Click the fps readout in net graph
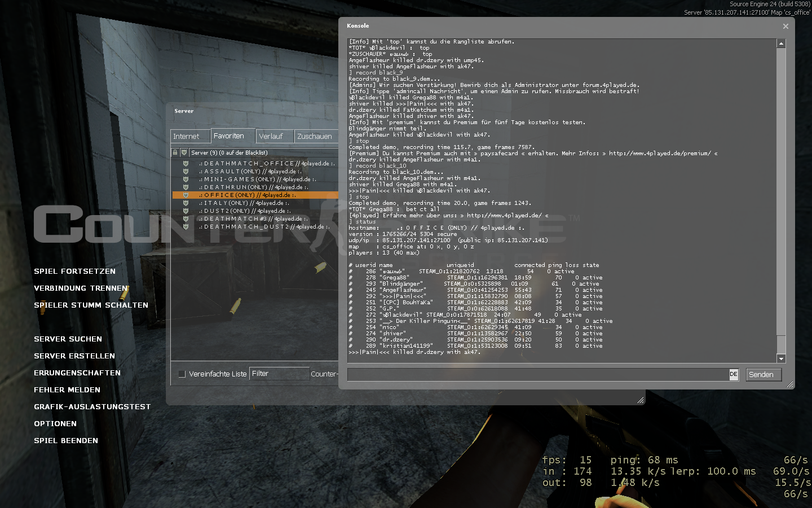The width and height of the screenshot is (812, 508). 567,460
